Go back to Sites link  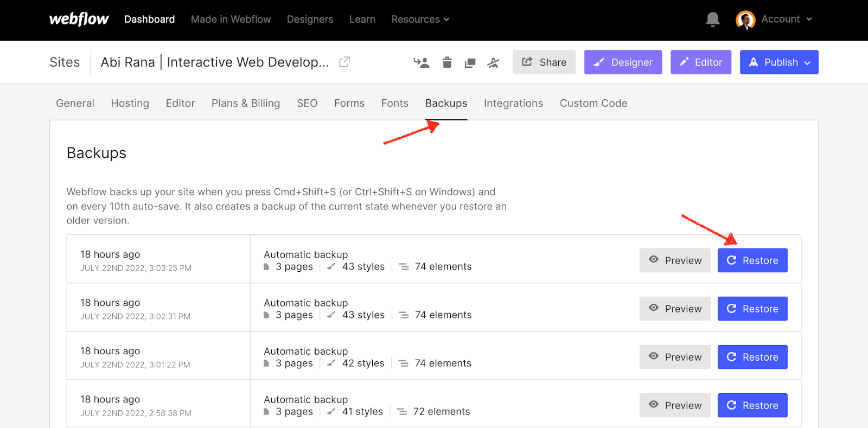[65, 62]
